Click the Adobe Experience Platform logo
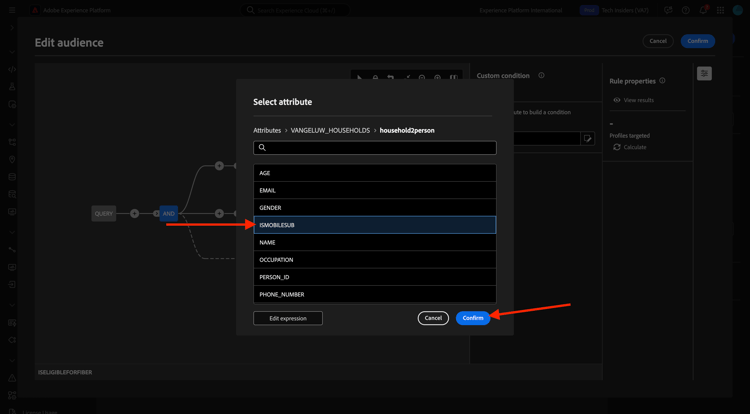 (35, 10)
